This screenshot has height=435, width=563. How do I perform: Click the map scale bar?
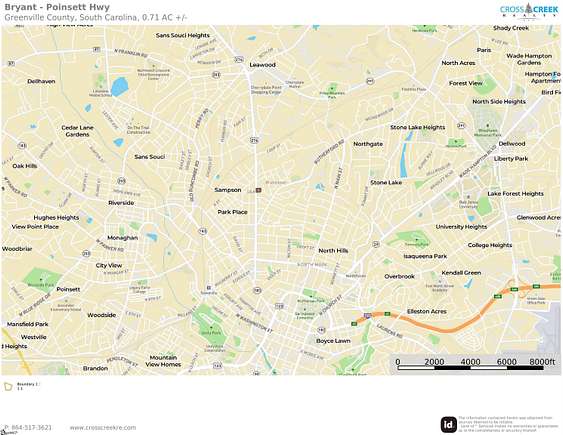471,365
